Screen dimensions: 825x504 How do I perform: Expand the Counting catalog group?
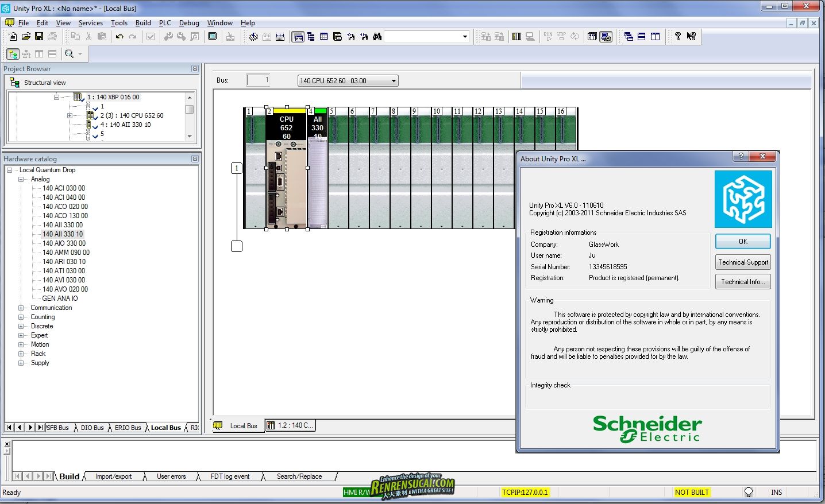click(21, 317)
